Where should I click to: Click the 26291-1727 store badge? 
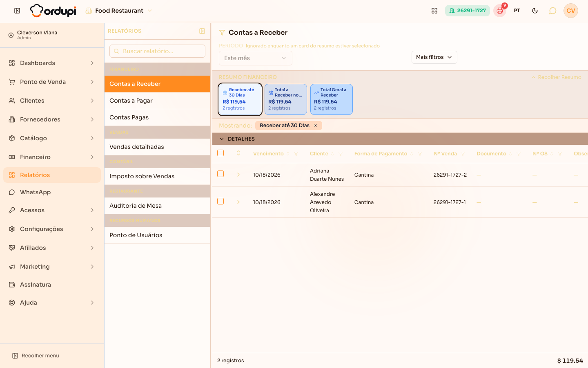click(x=468, y=11)
